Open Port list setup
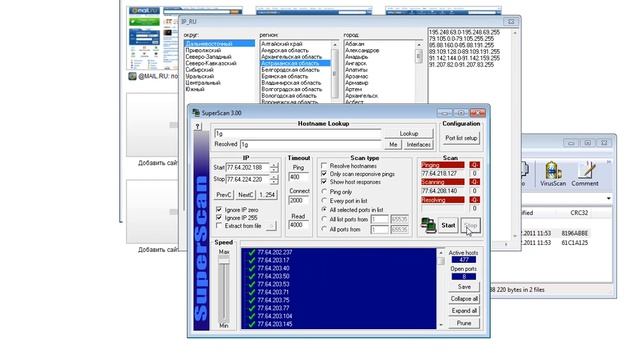640x360 pixels. click(x=461, y=138)
